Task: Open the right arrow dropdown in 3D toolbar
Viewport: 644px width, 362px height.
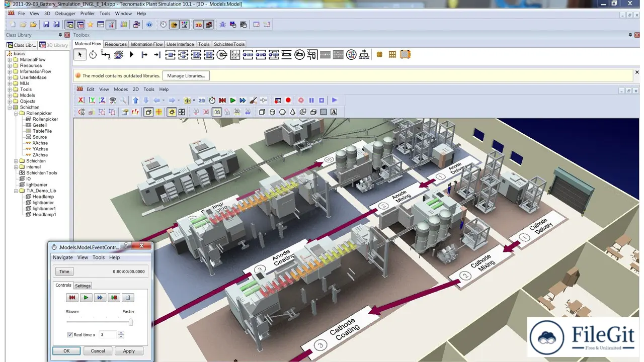Action: tap(179, 101)
